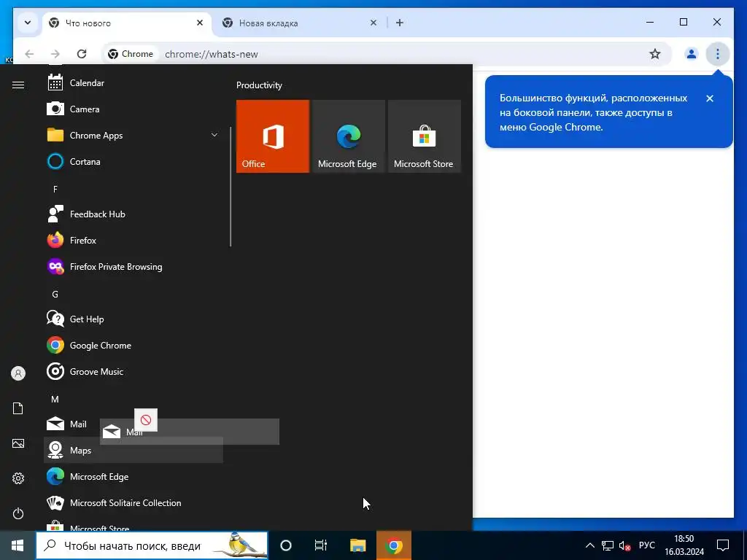The image size is (747, 560).
Task: Open Documents from Start sidebar
Action: [x=18, y=408]
